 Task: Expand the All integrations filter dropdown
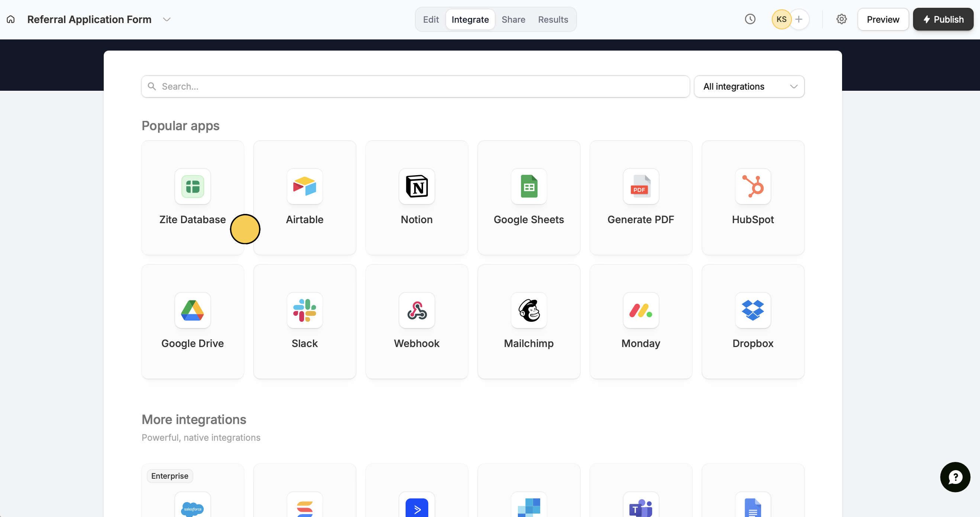749,86
